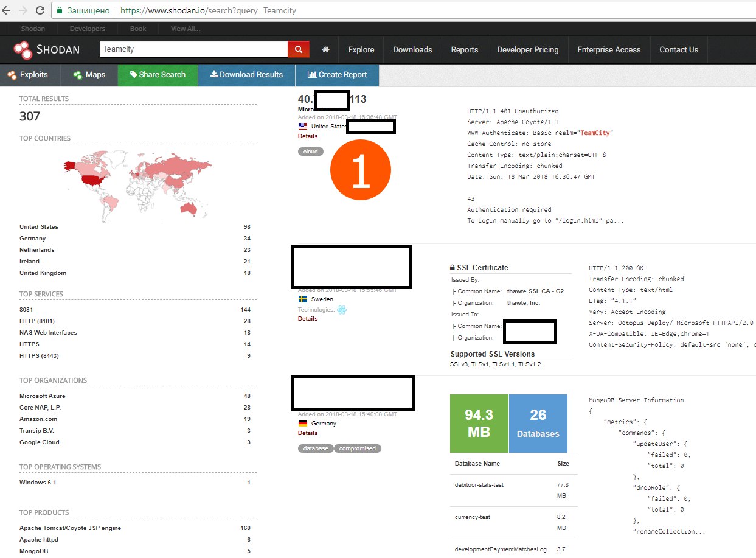756x558 pixels.
Task: Filter by United Kingdom country
Action: 43,273
